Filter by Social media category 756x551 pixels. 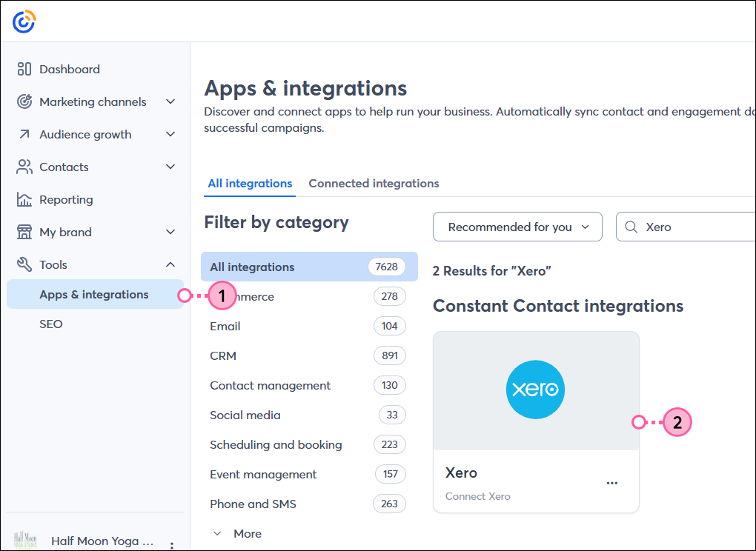(x=245, y=415)
